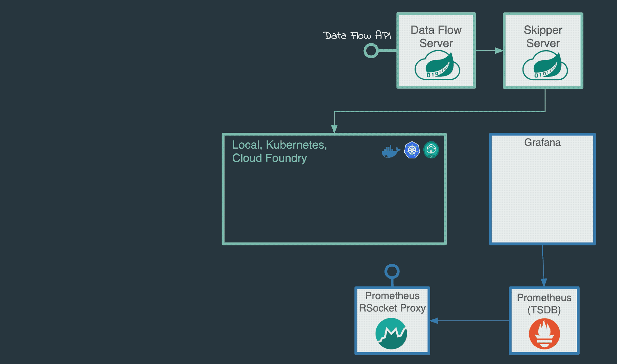Click the Kubernetes wheel icon

tap(412, 150)
